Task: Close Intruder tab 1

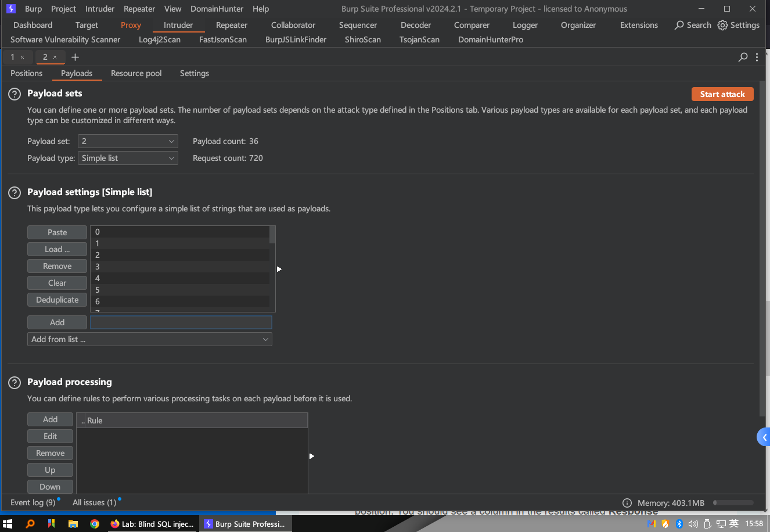Action: coord(23,57)
